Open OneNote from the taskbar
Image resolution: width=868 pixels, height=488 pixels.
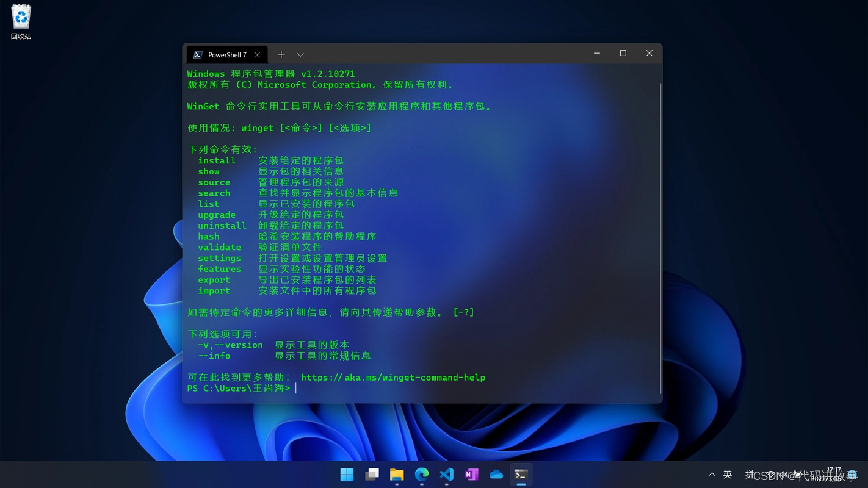pyautogui.click(x=471, y=474)
